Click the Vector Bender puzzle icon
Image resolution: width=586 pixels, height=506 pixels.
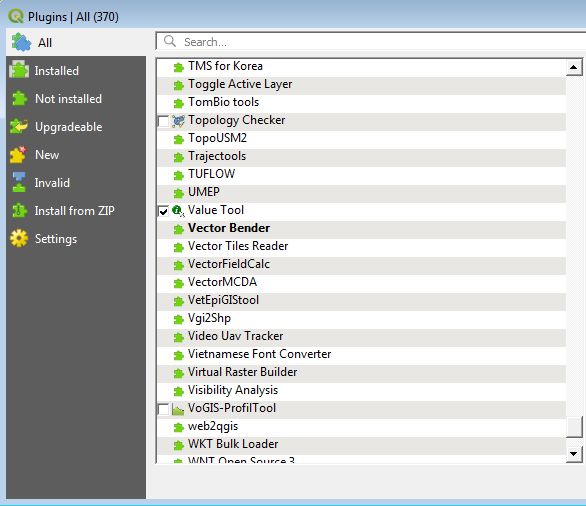[x=179, y=229]
